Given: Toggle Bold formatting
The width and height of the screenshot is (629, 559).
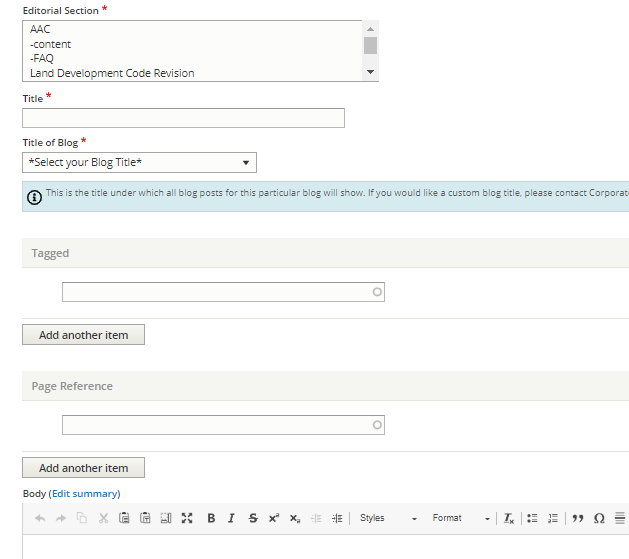Looking at the screenshot, I should pos(211,518).
